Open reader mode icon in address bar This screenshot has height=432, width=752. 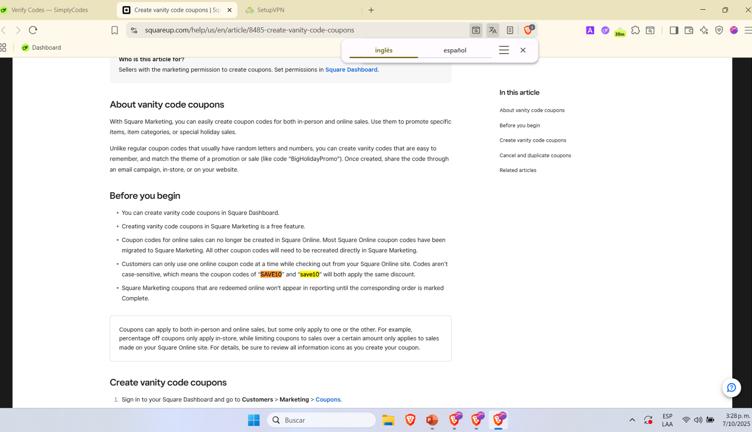510,30
